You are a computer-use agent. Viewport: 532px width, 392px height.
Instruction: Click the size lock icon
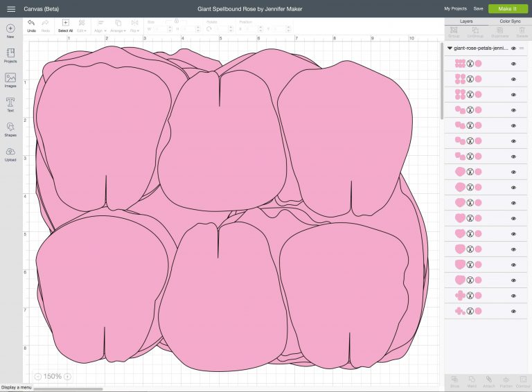[177, 21]
